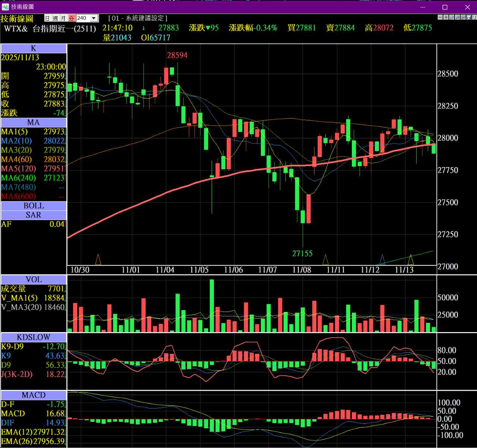Click the MA5(120) 27951 row

pyautogui.click(x=34, y=169)
